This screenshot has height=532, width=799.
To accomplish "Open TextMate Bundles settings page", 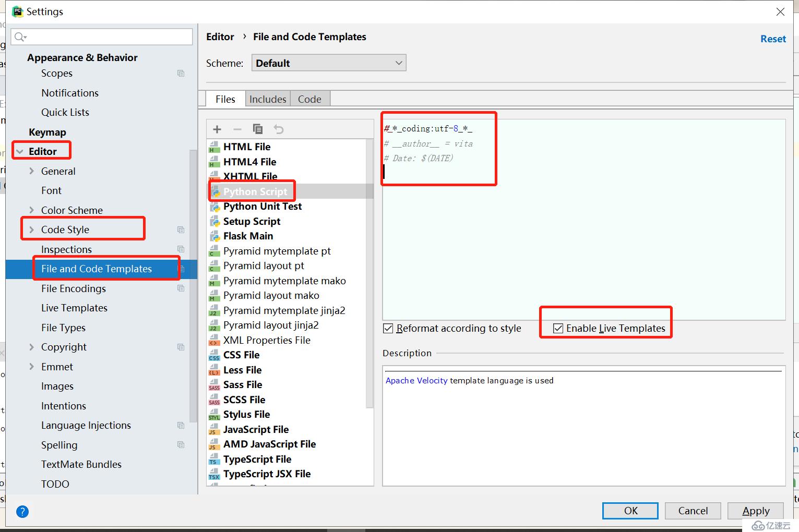I will [x=81, y=464].
